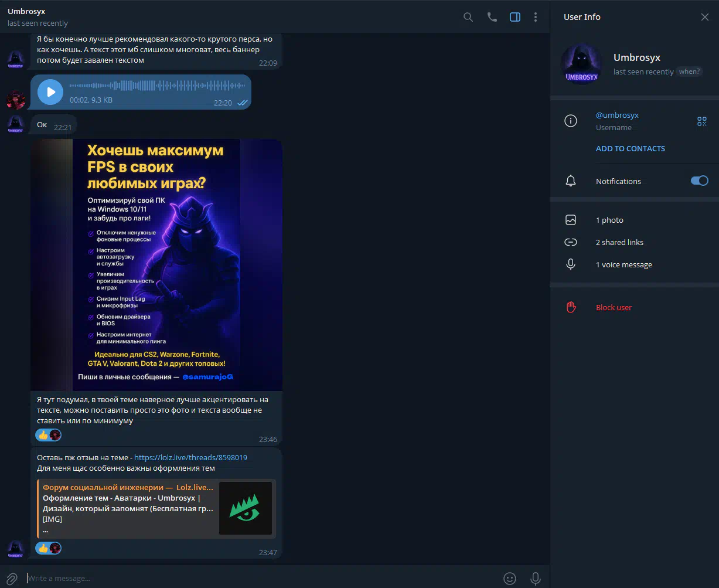Click the 'Ок' message bubble
This screenshot has height=588, width=719.
point(53,124)
